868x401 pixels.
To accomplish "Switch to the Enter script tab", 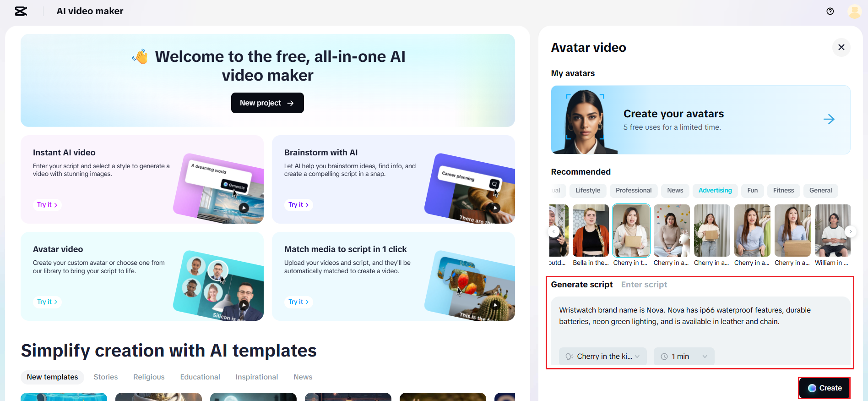I will pyautogui.click(x=644, y=285).
